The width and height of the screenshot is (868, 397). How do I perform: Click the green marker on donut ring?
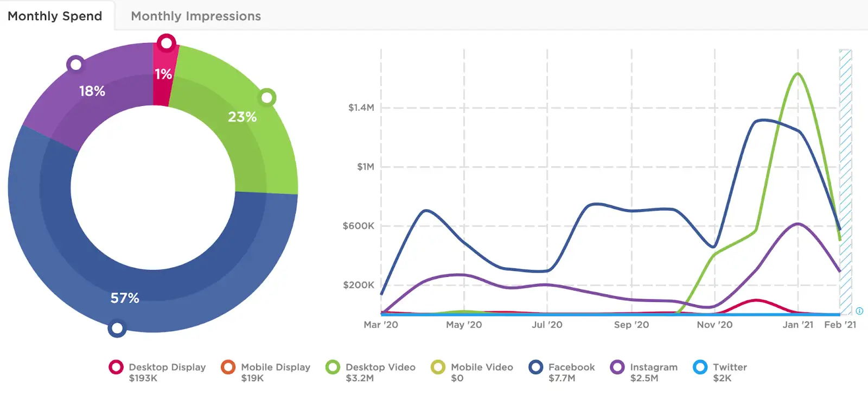(x=266, y=98)
